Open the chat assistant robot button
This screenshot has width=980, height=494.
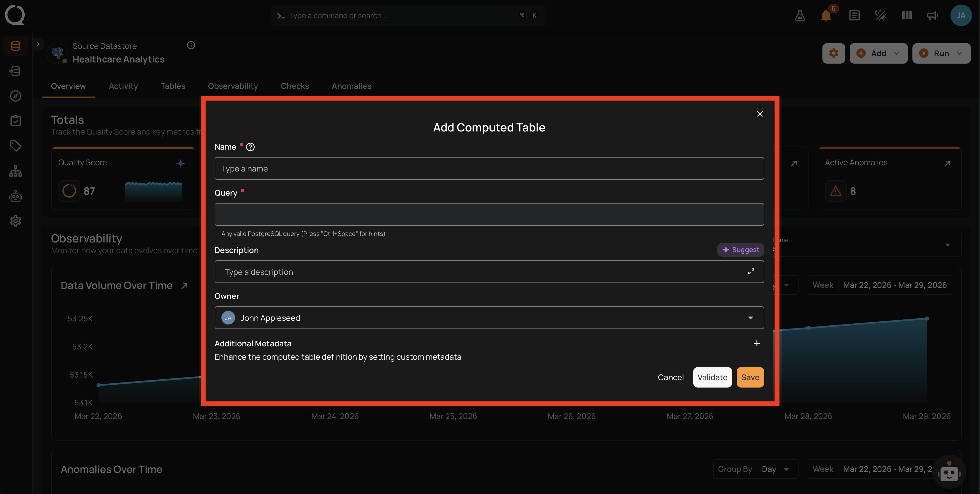pos(949,472)
